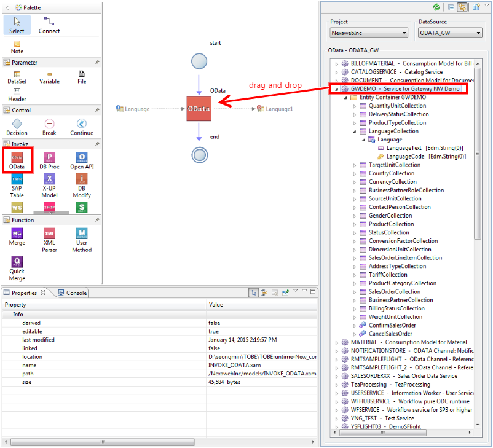The height and width of the screenshot is (448, 493).
Task: Select the XML Parser tool
Action: click(x=49, y=237)
